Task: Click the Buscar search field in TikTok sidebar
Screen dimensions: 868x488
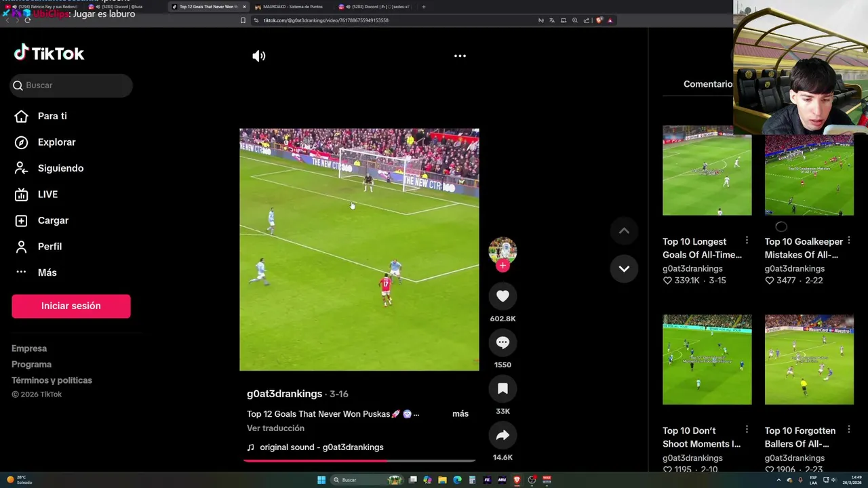Action: [x=71, y=85]
